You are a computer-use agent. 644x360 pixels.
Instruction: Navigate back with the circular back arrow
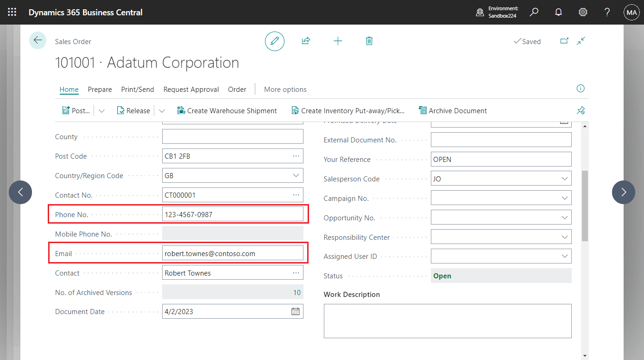point(38,40)
